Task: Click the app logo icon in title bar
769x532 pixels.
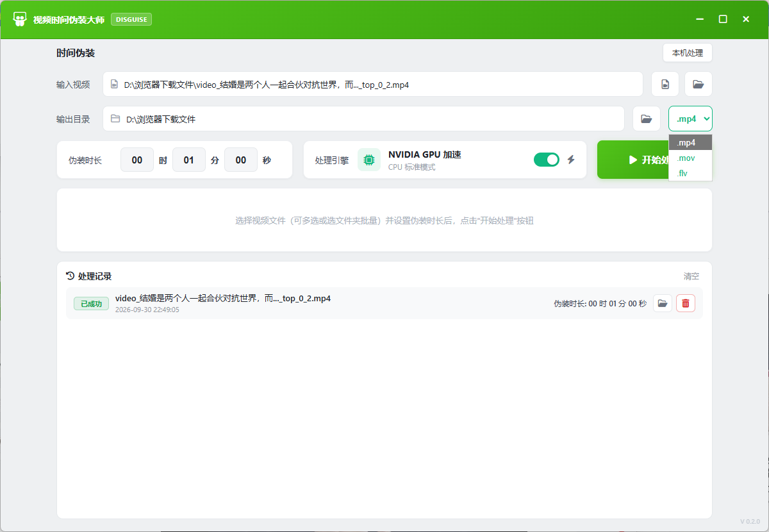Action: pyautogui.click(x=20, y=19)
